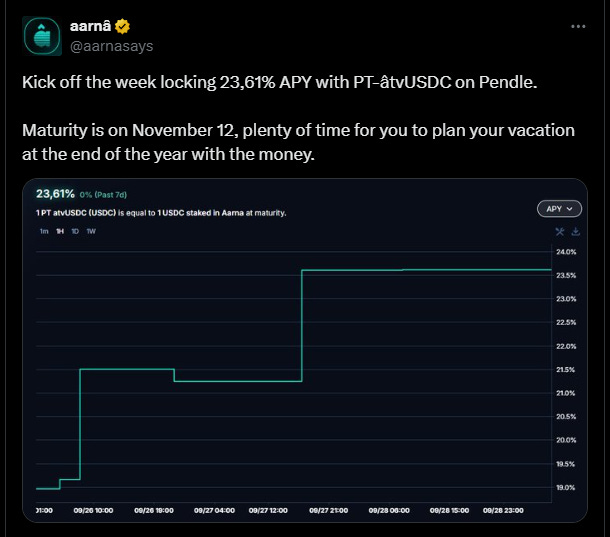Click the 19.0% y-axis label
610x537 pixels.
coord(566,487)
